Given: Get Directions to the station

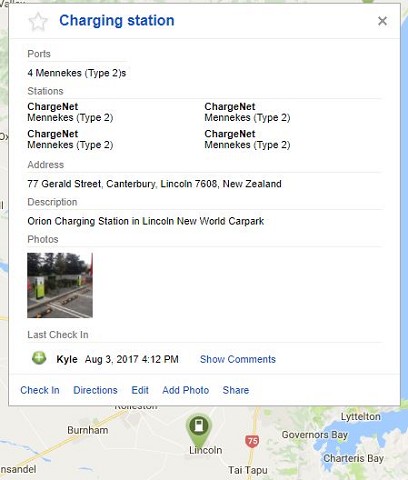Looking at the screenshot, I should 95,390.
